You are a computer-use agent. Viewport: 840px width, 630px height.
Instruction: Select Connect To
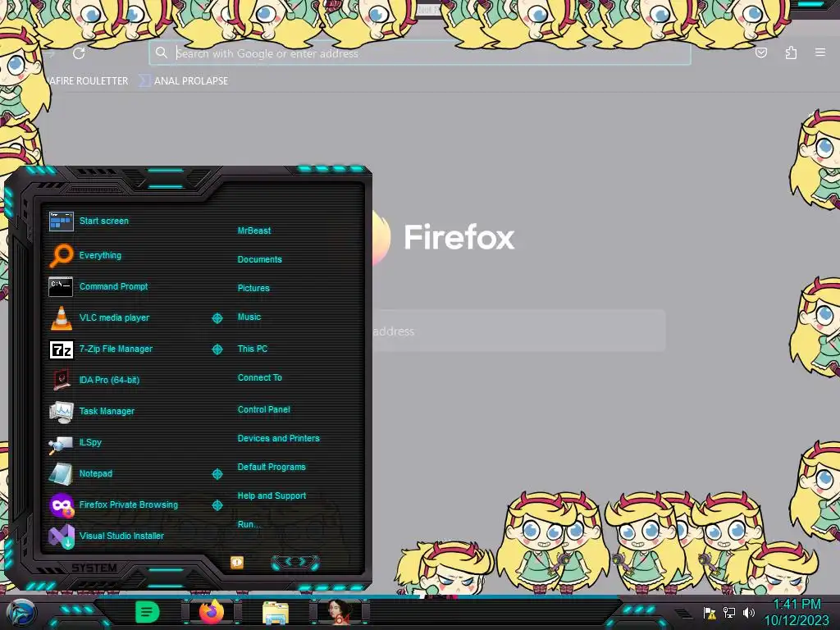pyautogui.click(x=260, y=377)
